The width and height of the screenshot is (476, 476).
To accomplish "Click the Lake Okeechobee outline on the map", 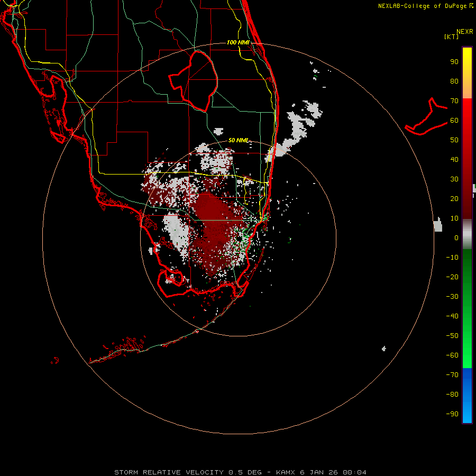I will [x=194, y=81].
